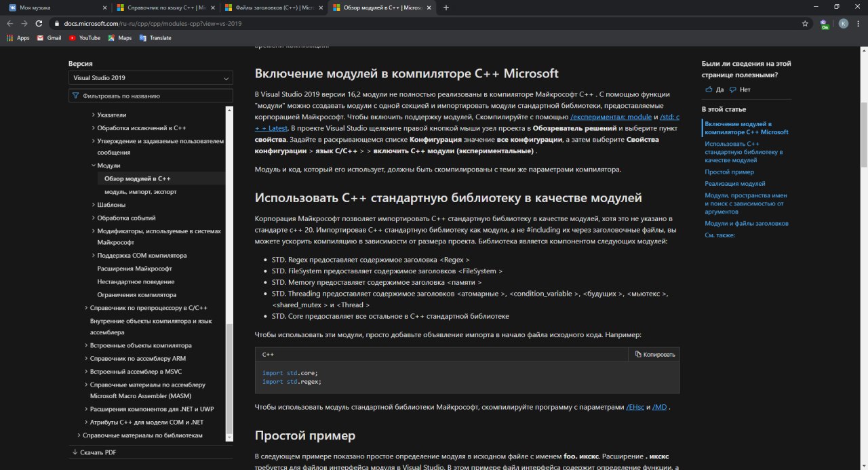Screen dimensions: 868x470
Task: Click the thumbs-up 'Да' feedback button
Action: click(714, 90)
